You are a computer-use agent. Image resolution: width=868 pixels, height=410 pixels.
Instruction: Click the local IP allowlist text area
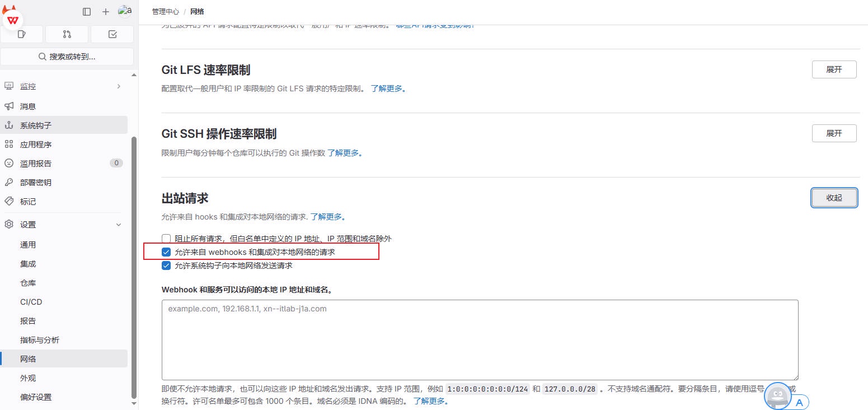(480, 340)
